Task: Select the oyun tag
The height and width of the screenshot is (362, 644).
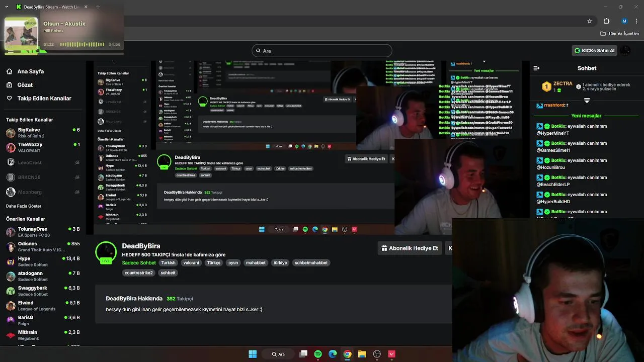Action: 233,263
